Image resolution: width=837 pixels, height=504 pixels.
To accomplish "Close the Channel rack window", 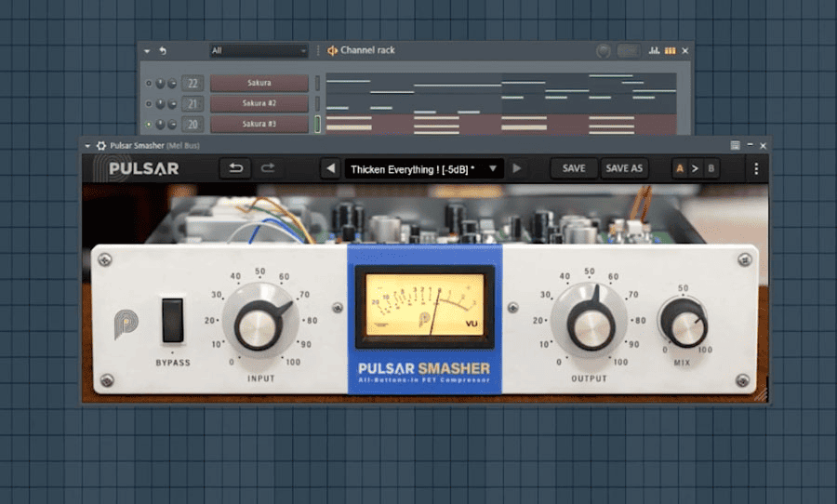I will 685,51.
